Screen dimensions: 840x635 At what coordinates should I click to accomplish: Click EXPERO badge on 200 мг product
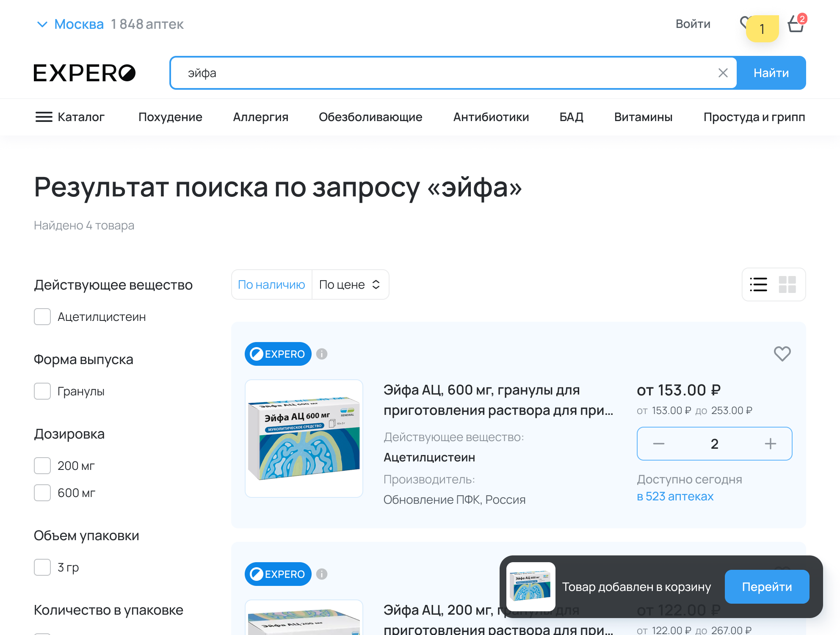pos(278,574)
